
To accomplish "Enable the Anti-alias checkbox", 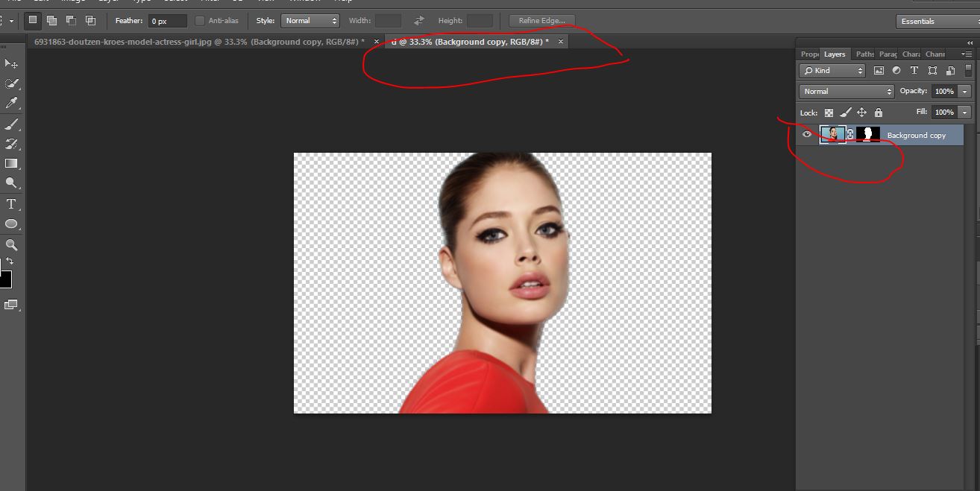I will pyautogui.click(x=198, y=21).
